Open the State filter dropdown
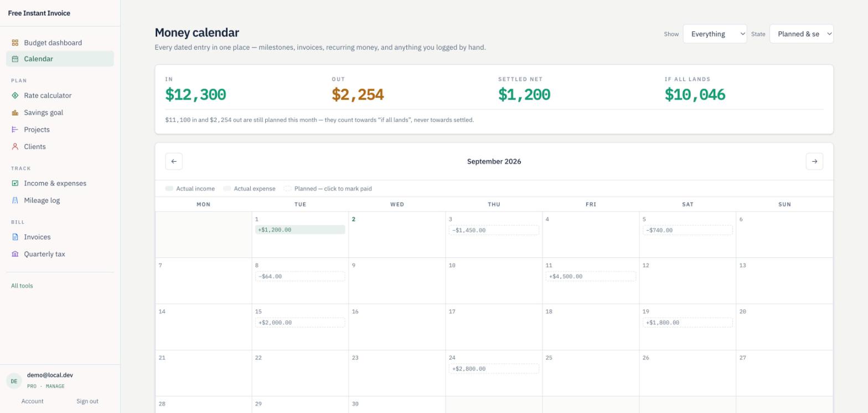The width and height of the screenshot is (868, 413). pos(801,34)
